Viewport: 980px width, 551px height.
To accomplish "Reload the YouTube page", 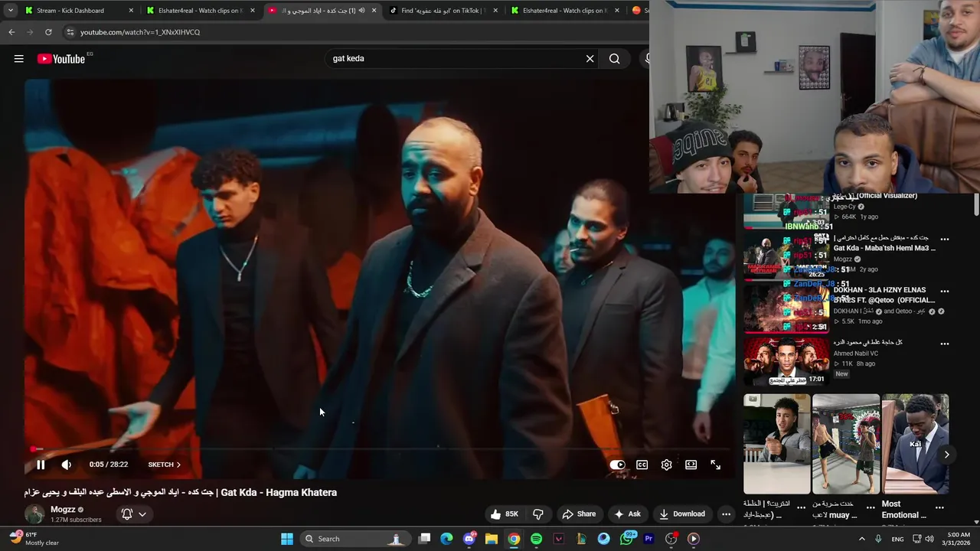I will pos(48,32).
